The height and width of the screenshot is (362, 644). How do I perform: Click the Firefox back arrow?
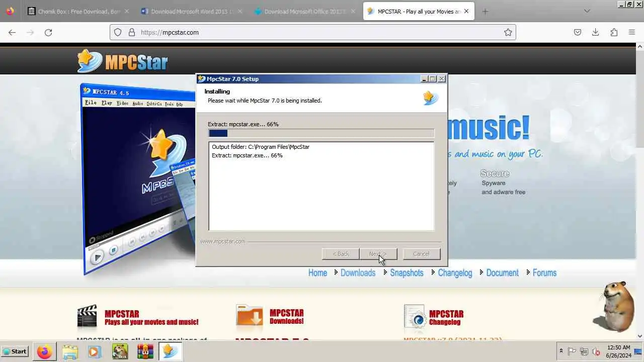[x=12, y=32]
